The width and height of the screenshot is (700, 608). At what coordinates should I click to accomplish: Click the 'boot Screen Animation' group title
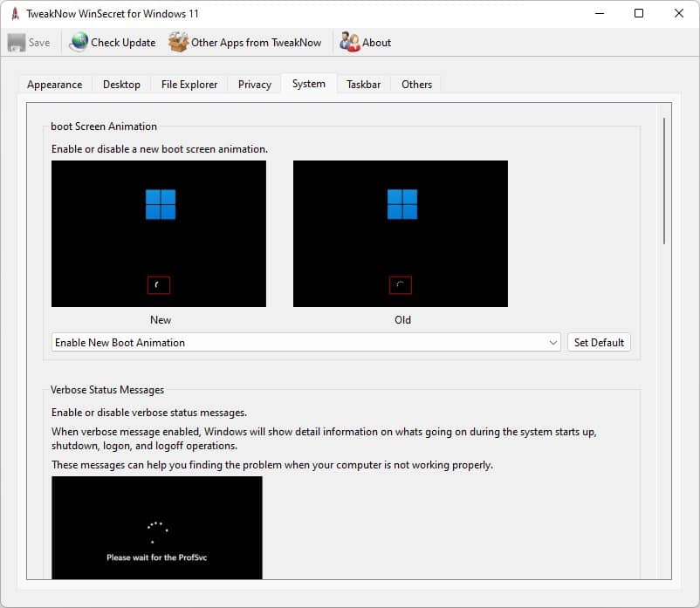[104, 126]
